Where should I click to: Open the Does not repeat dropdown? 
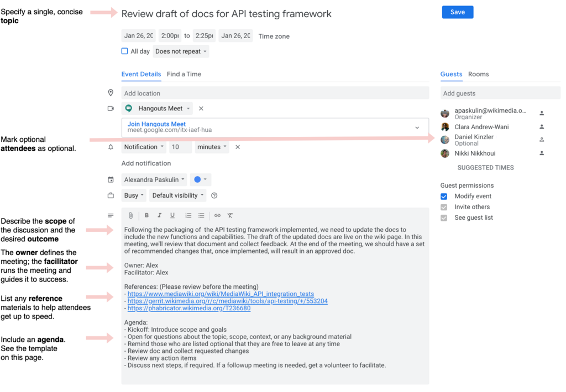(x=181, y=51)
